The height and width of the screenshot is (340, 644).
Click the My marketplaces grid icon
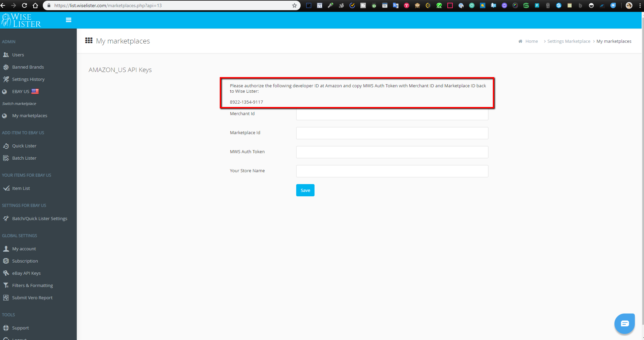89,40
